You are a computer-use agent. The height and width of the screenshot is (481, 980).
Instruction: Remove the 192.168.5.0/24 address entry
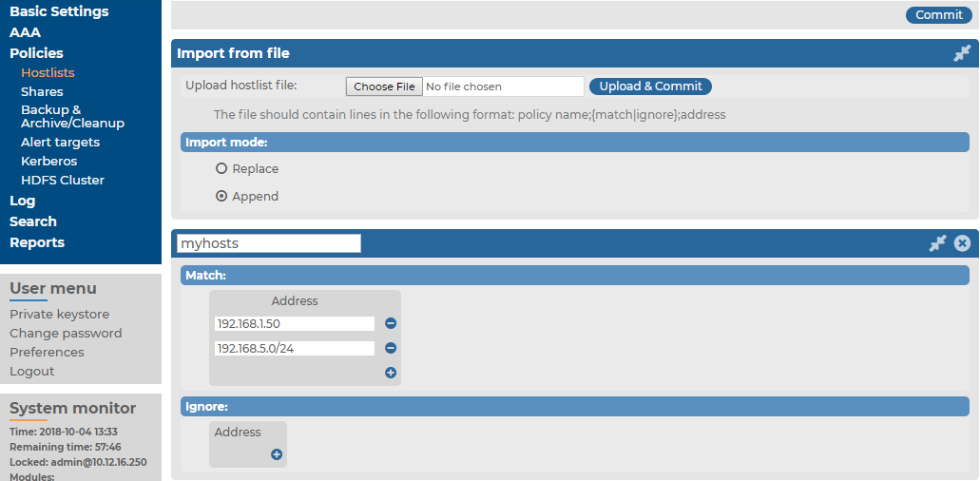(391, 348)
